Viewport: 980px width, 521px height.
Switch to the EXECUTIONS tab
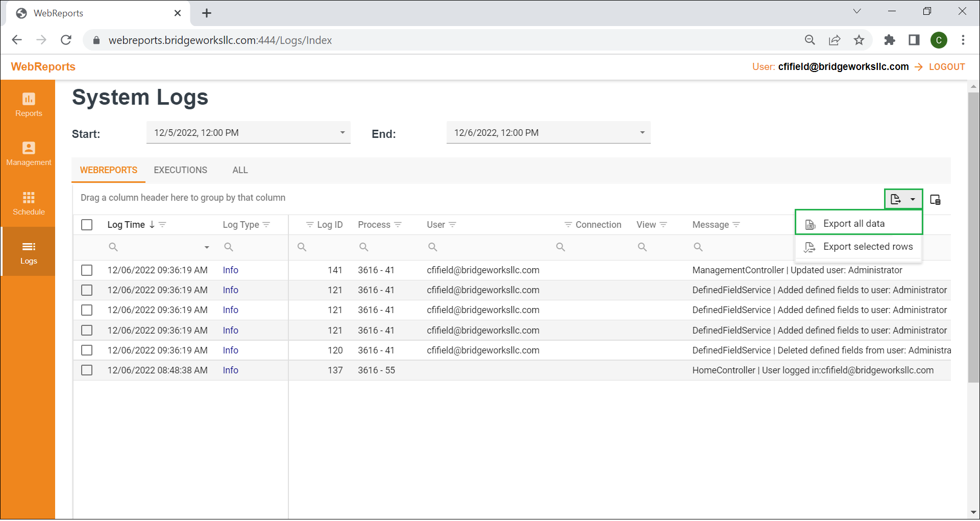click(180, 170)
